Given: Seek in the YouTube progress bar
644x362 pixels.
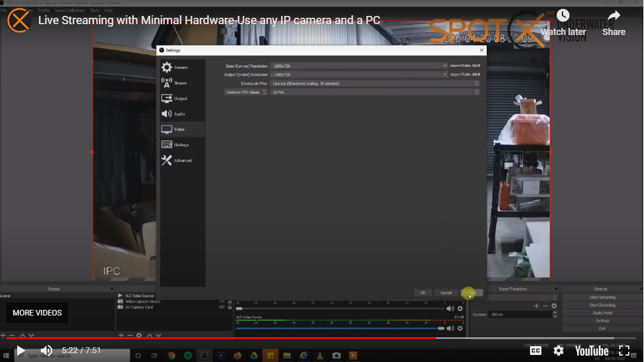Looking at the screenshot, I should click(322, 338).
